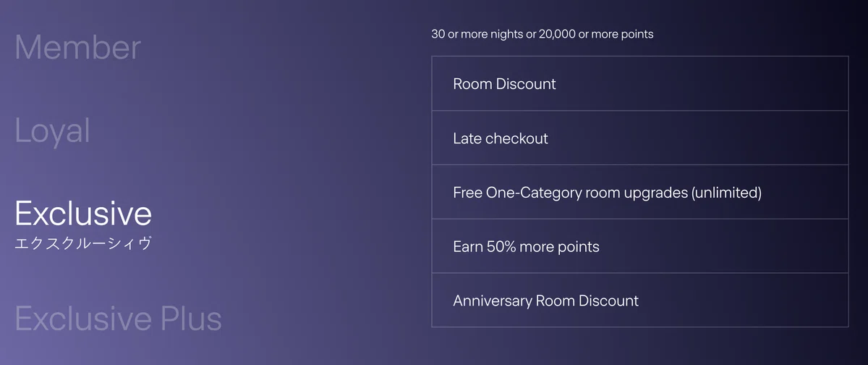This screenshot has width=868, height=365.
Task: Expand the Late checkout benefit row
Action: click(x=639, y=138)
